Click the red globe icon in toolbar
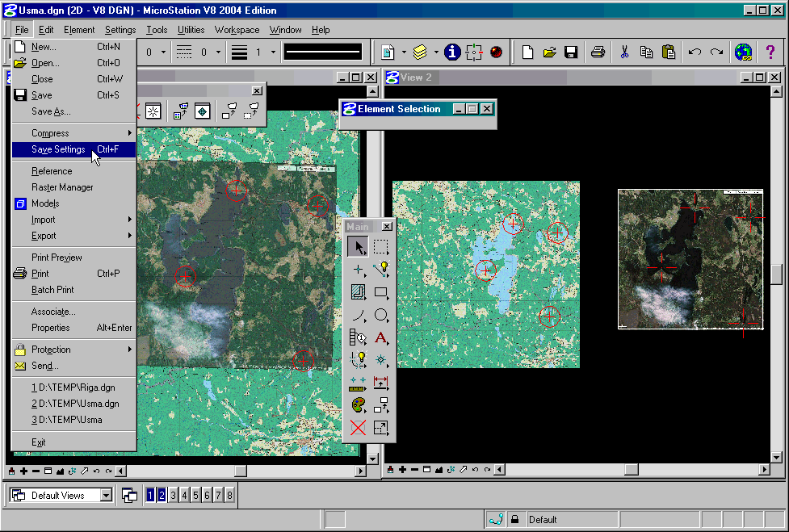The width and height of the screenshot is (789, 532). [x=496, y=52]
